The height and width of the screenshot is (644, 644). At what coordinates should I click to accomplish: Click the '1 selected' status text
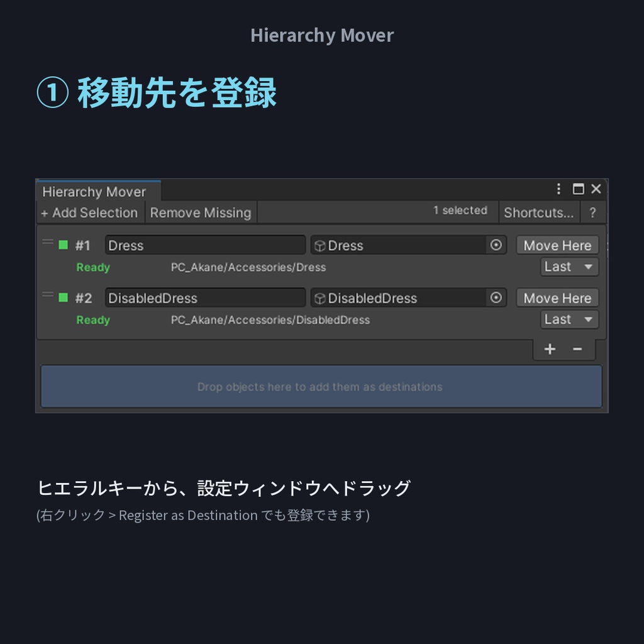(460, 210)
